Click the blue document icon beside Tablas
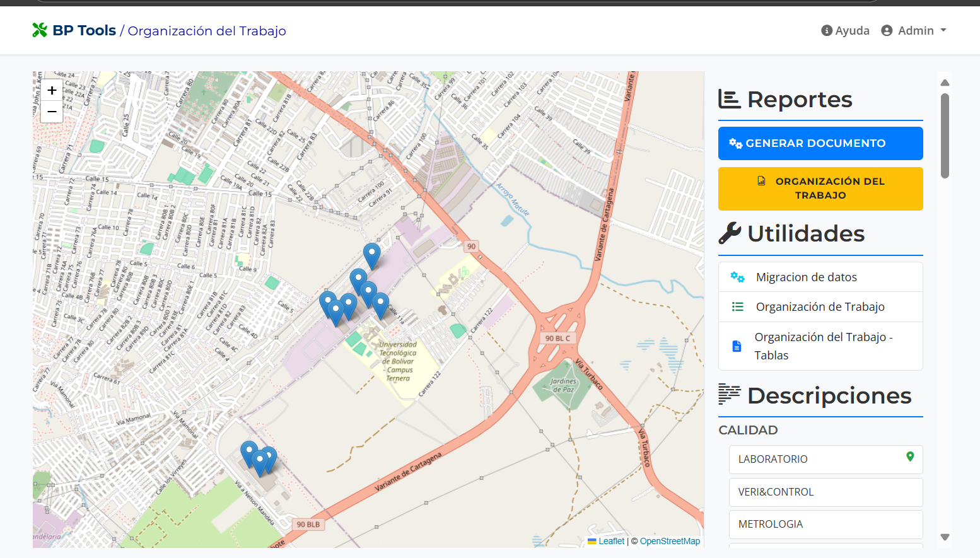This screenshot has width=980, height=558. click(737, 346)
